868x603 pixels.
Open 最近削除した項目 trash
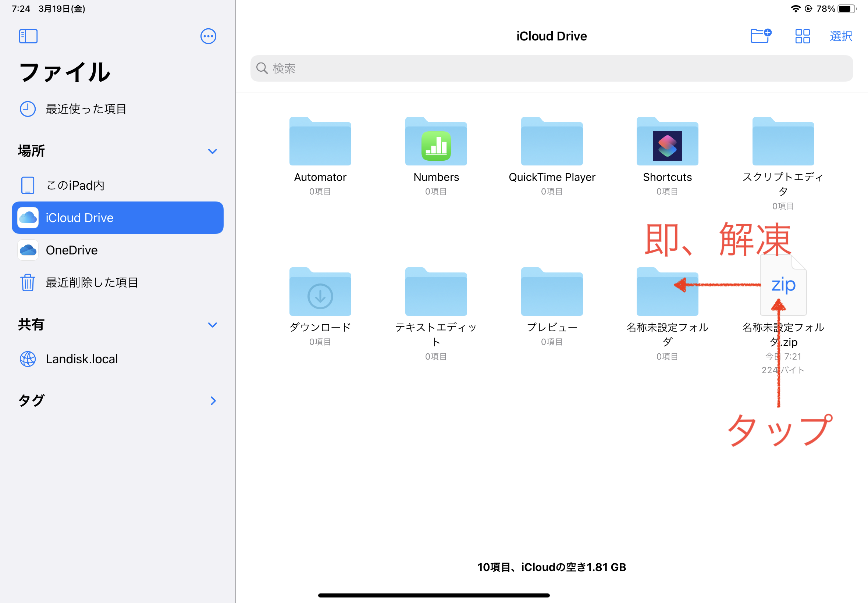[92, 283]
